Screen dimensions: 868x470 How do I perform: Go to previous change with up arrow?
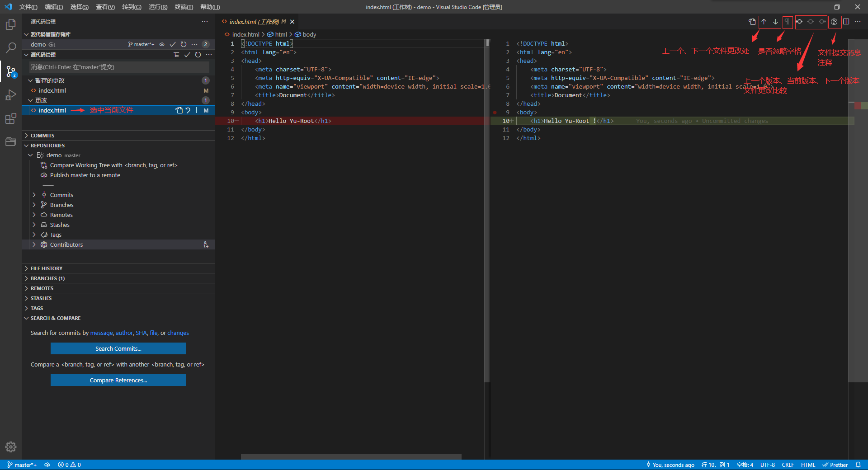(764, 22)
